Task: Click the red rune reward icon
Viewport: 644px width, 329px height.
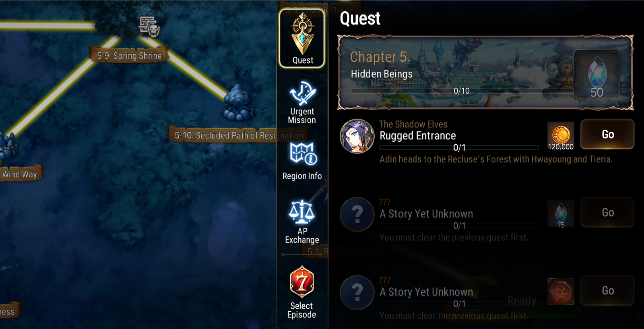Action: pyautogui.click(x=561, y=291)
